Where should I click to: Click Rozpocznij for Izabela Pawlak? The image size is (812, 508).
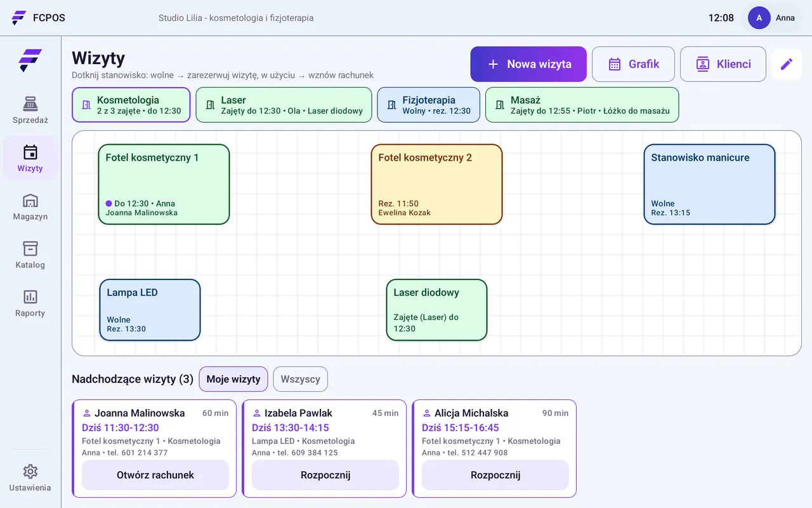coord(325,475)
